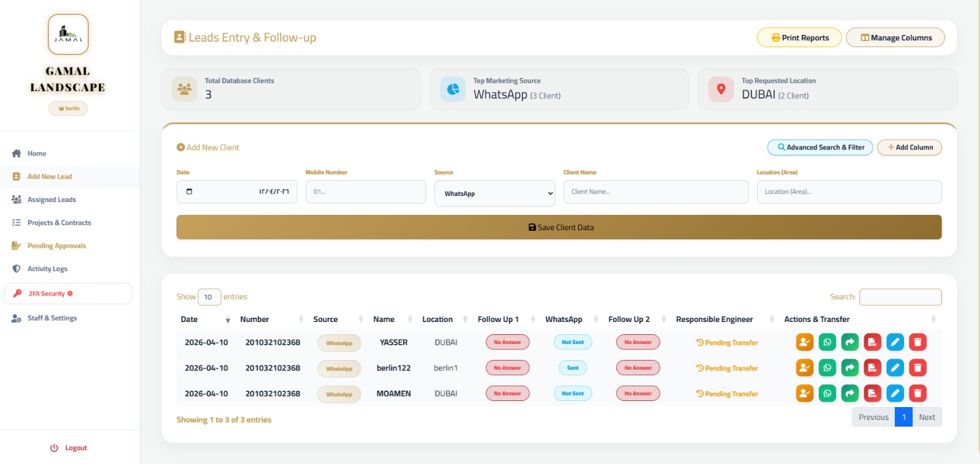Image resolution: width=980 pixels, height=464 pixels.
Task: Toggle MOAMEN's WhatsApp Not Sent status
Action: tap(573, 394)
